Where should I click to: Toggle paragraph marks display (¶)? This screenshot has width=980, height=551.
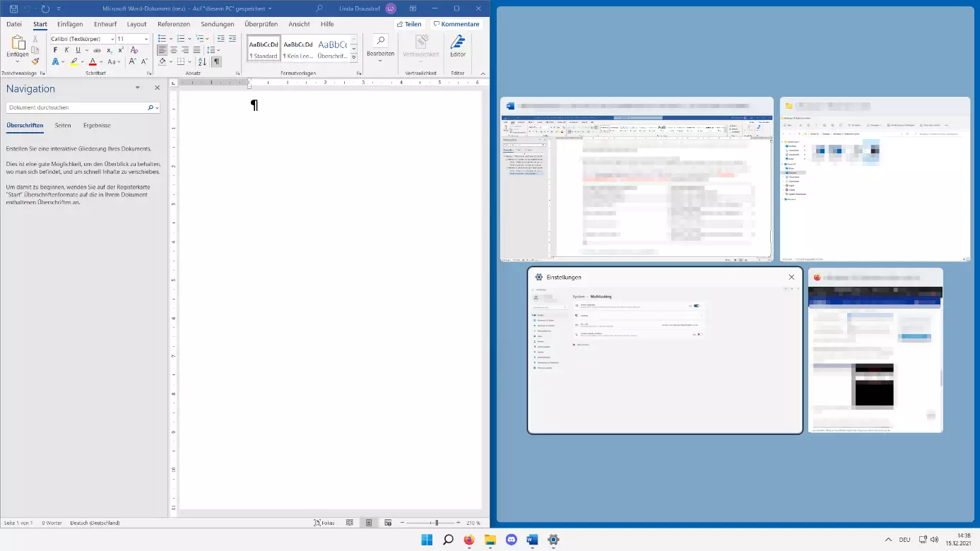tap(216, 61)
